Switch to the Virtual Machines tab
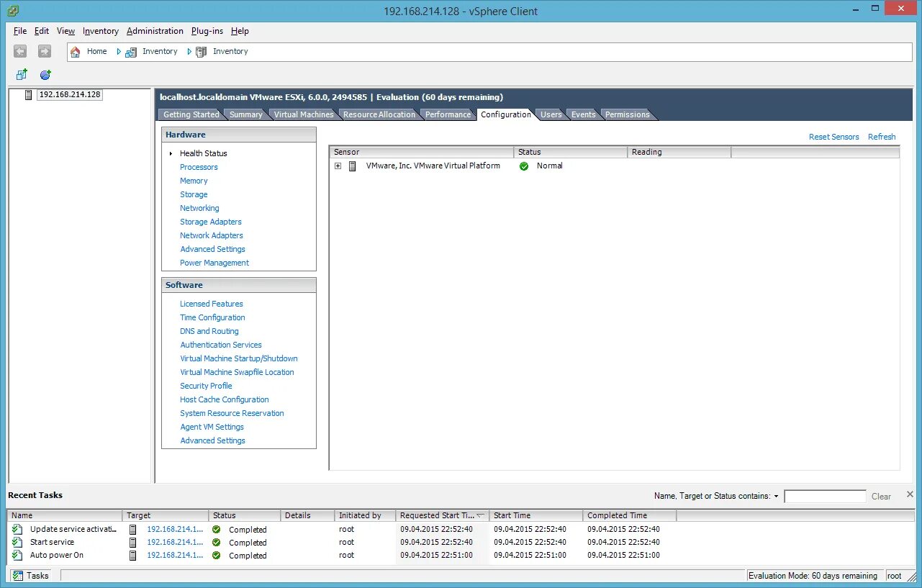Screen dimensions: 922x588 point(303,114)
